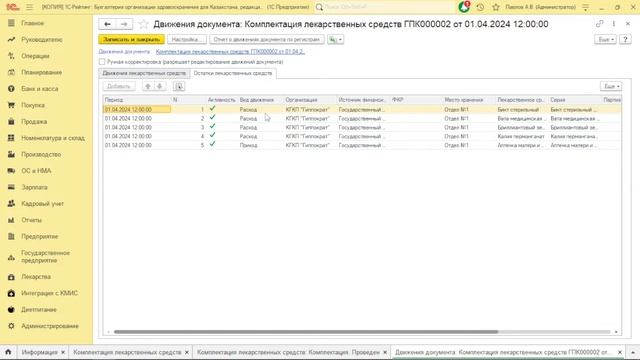Image resolution: width=640 pixels, height=360 pixels.
Task: Enable Ручная корректировка checkbox
Action: point(102,62)
